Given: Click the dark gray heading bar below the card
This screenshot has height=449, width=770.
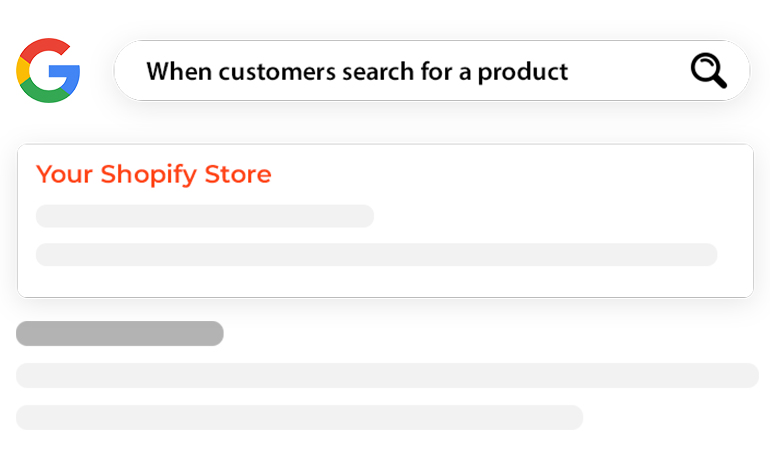Looking at the screenshot, I should 120,333.
